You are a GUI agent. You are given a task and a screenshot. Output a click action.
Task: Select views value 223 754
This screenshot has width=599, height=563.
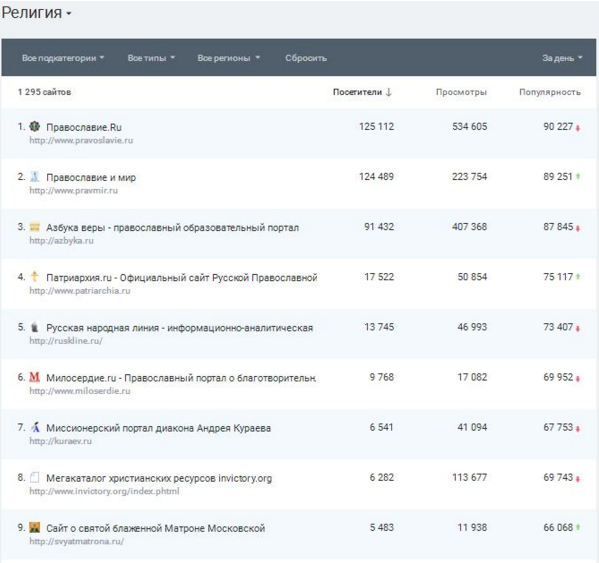[469, 176]
